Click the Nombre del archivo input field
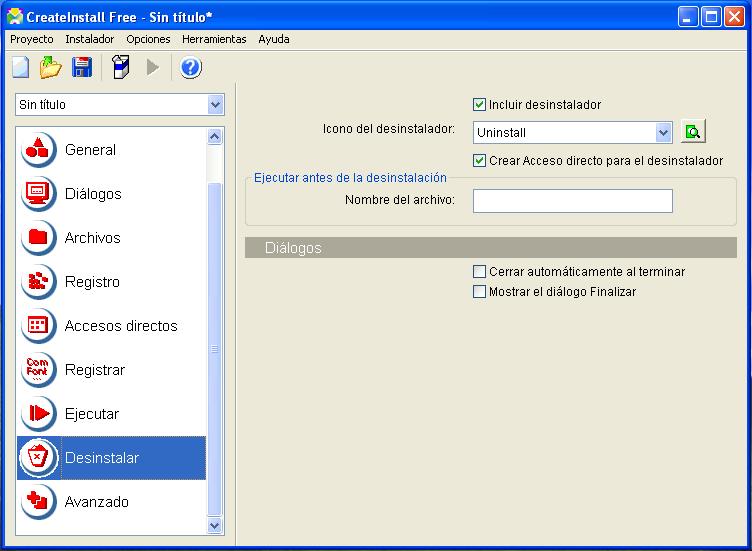 573,201
